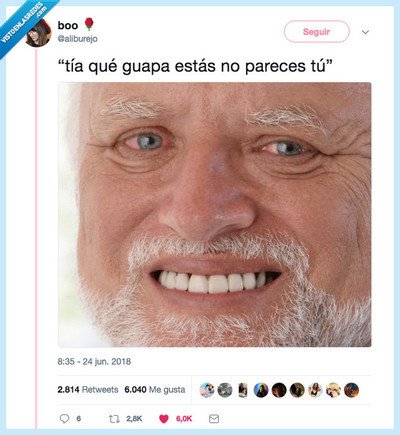Image resolution: width=400 pixels, height=435 pixels.
Task: Click the last liker avatar on right
Action: pos(351,390)
